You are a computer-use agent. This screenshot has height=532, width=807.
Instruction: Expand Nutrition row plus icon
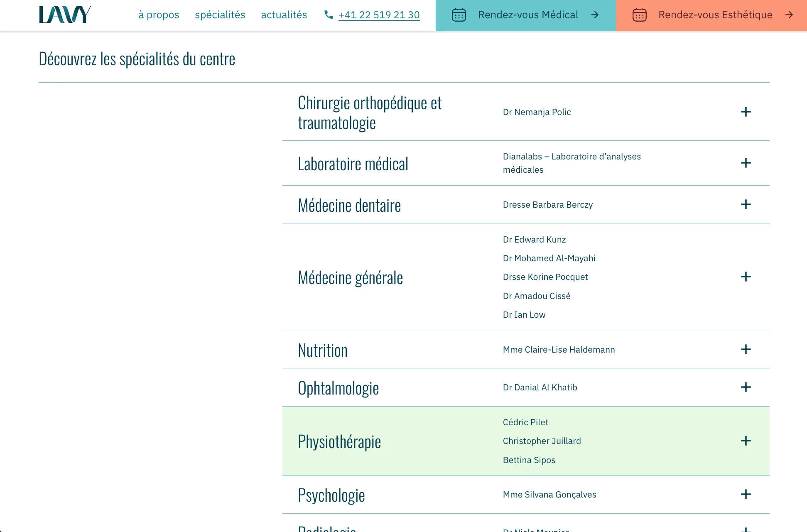pyautogui.click(x=746, y=349)
